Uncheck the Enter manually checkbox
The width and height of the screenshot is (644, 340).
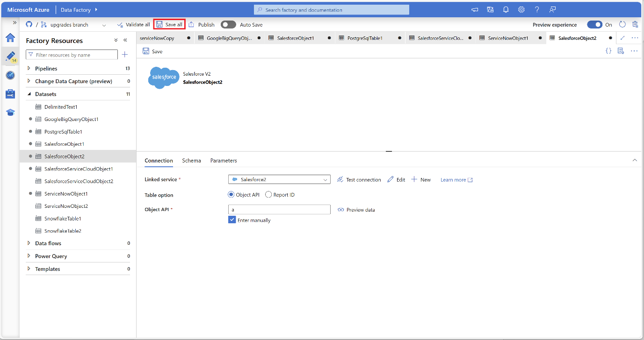tap(232, 220)
